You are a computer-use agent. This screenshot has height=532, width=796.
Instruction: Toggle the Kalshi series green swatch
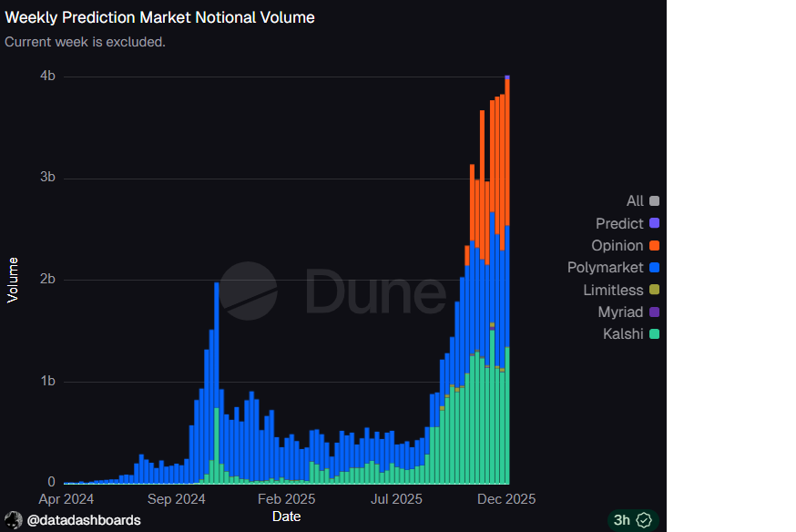click(654, 334)
